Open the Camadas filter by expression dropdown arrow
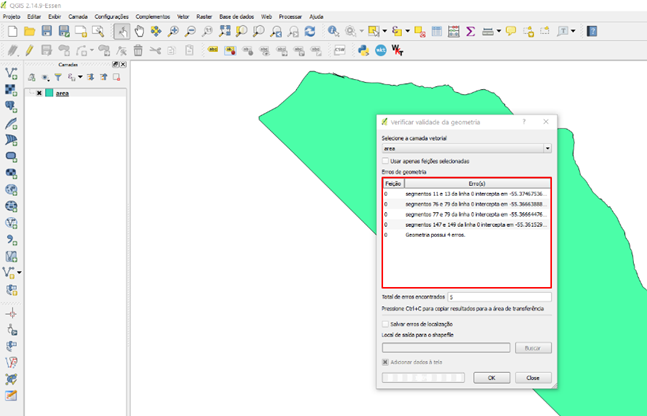The image size is (647, 416). click(x=80, y=77)
